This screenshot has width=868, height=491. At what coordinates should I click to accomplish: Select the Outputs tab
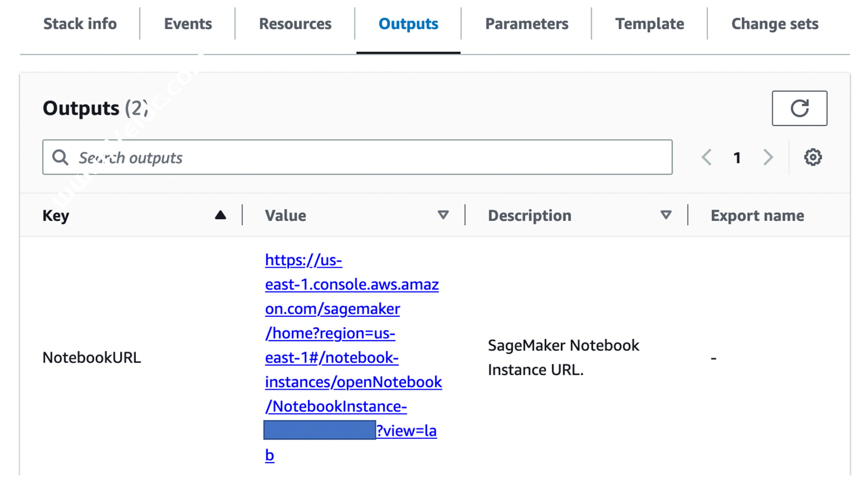pos(408,24)
